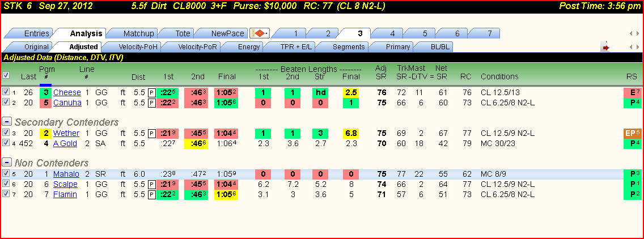Open the Flamin horse link

(x=65, y=194)
